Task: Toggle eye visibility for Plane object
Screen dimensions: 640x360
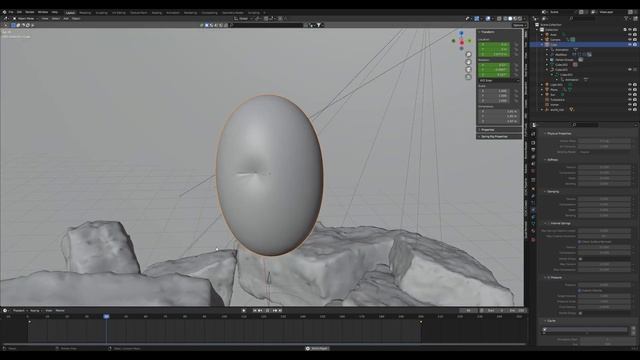Action: (630, 90)
